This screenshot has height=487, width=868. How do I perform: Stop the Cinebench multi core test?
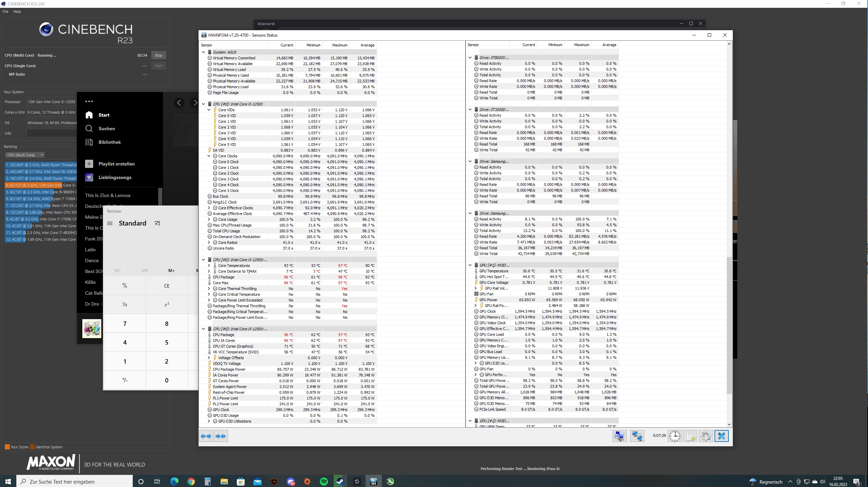click(x=158, y=55)
